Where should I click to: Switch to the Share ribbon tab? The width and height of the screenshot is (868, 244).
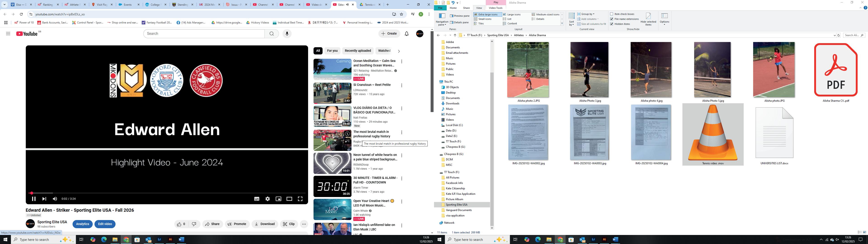coord(466,8)
